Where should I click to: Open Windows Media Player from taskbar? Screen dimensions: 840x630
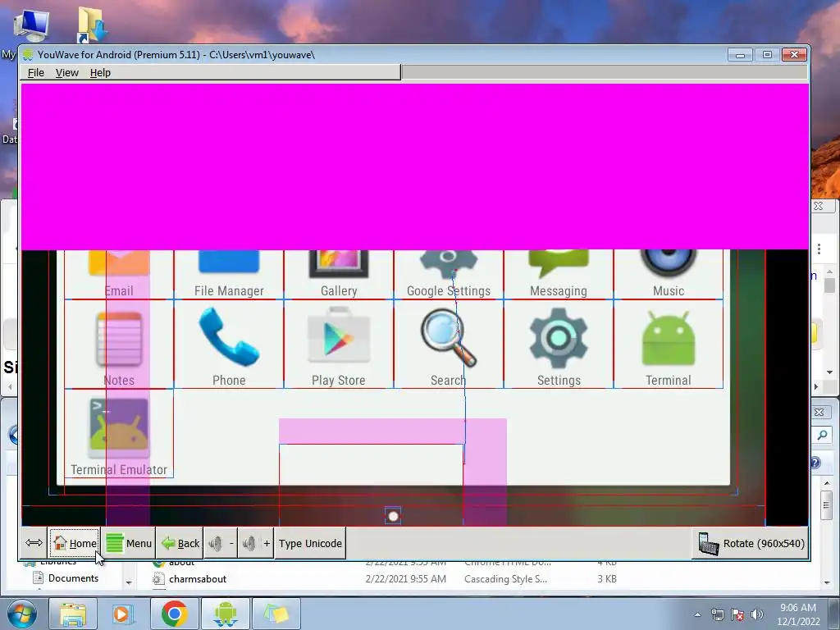coord(121,614)
